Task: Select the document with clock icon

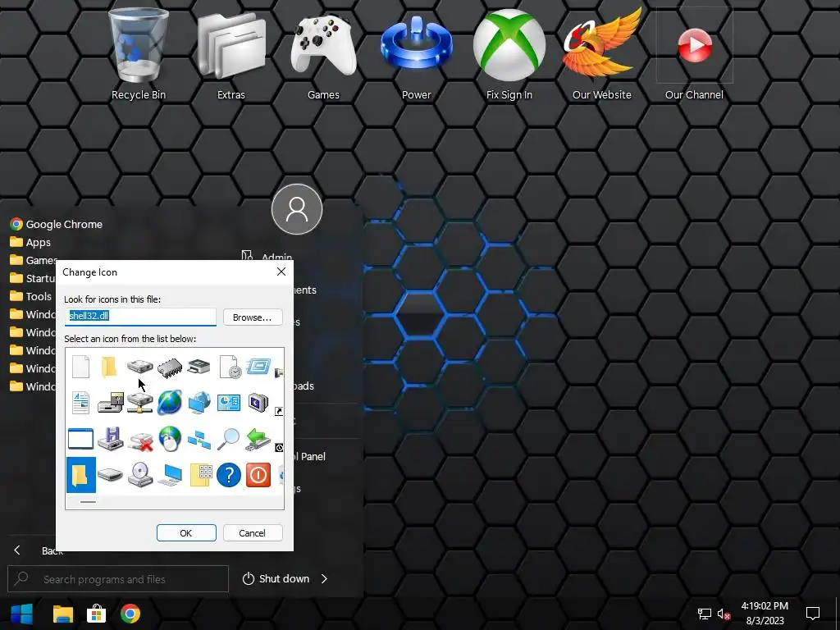Action: click(x=230, y=367)
